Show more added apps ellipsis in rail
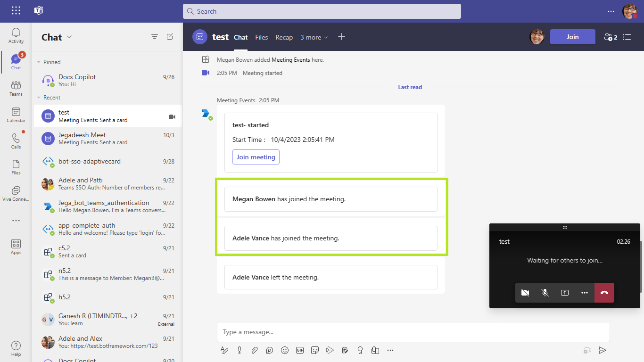This screenshot has width=644, height=362. pyautogui.click(x=16, y=221)
